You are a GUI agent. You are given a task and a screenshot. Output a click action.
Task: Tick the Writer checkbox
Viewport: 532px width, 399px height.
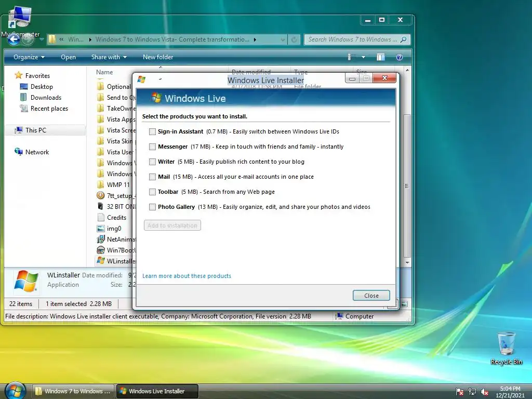[152, 162]
